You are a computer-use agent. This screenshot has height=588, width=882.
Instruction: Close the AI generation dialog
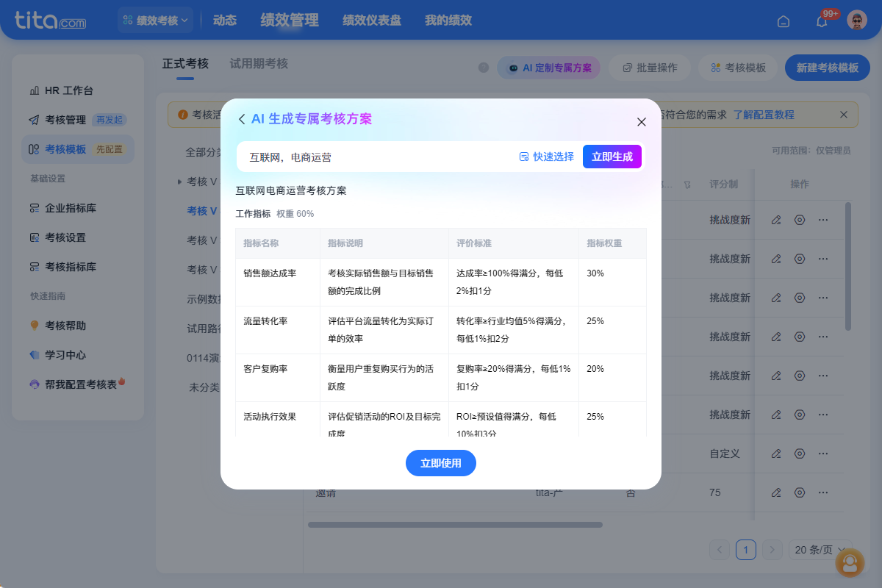(641, 122)
